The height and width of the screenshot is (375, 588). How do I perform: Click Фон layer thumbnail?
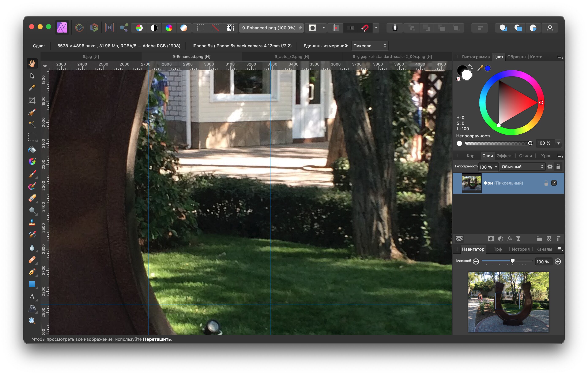click(471, 183)
